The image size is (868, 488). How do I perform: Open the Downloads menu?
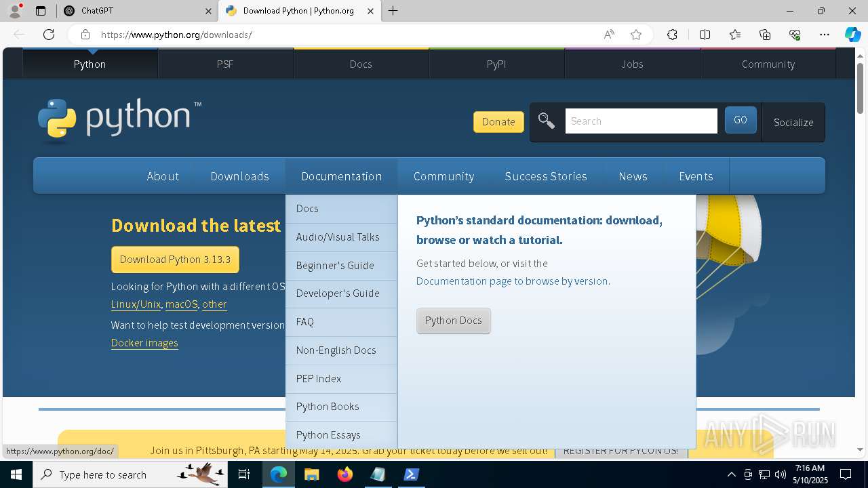click(239, 176)
